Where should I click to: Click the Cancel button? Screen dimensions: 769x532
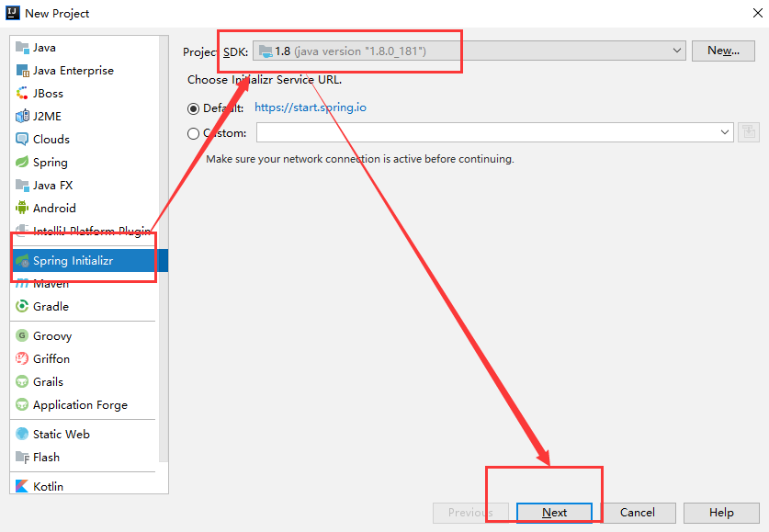637,513
